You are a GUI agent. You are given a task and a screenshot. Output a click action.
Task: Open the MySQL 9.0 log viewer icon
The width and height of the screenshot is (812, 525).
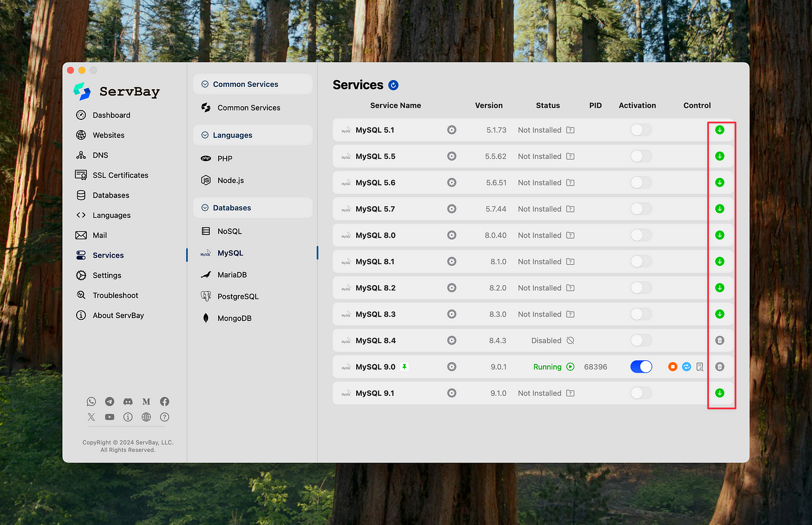tap(700, 367)
